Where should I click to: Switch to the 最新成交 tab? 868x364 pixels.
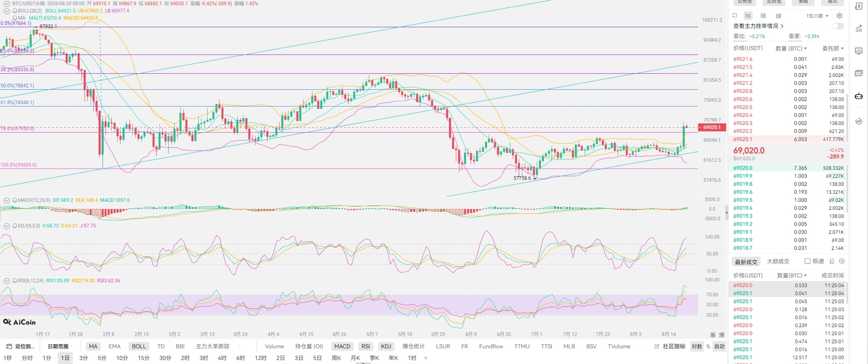[746, 262]
